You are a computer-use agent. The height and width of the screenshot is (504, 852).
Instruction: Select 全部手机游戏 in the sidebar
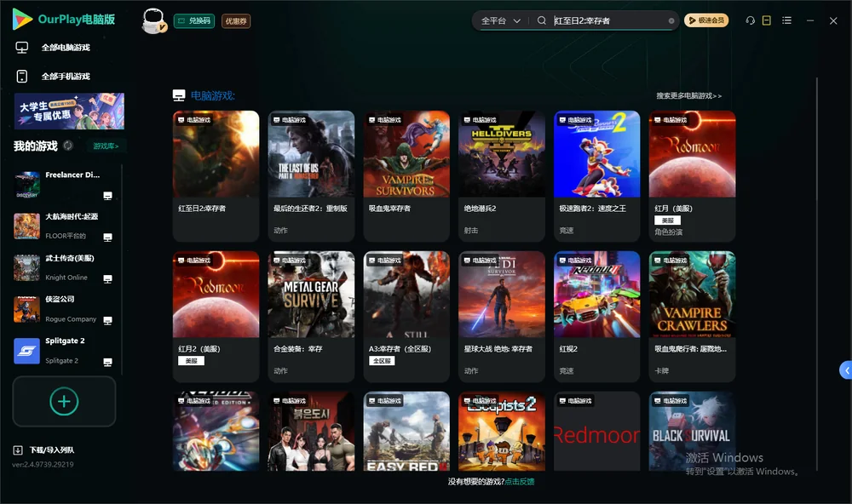click(53, 76)
